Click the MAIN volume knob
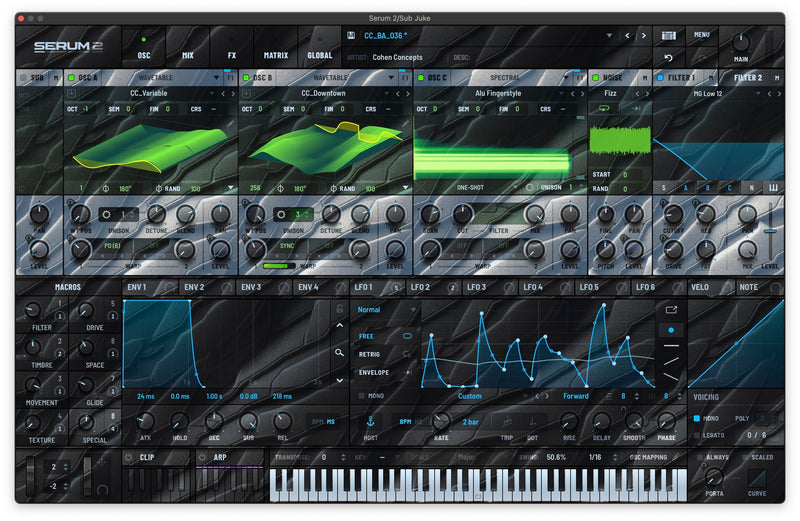This screenshot has width=800, height=521. [x=741, y=42]
